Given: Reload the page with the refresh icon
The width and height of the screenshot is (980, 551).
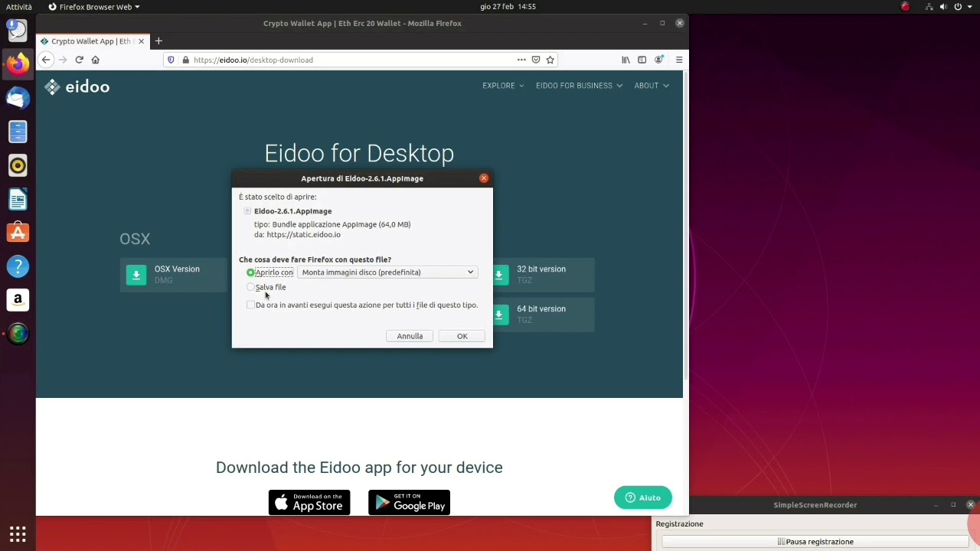Looking at the screenshot, I should (x=79, y=60).
